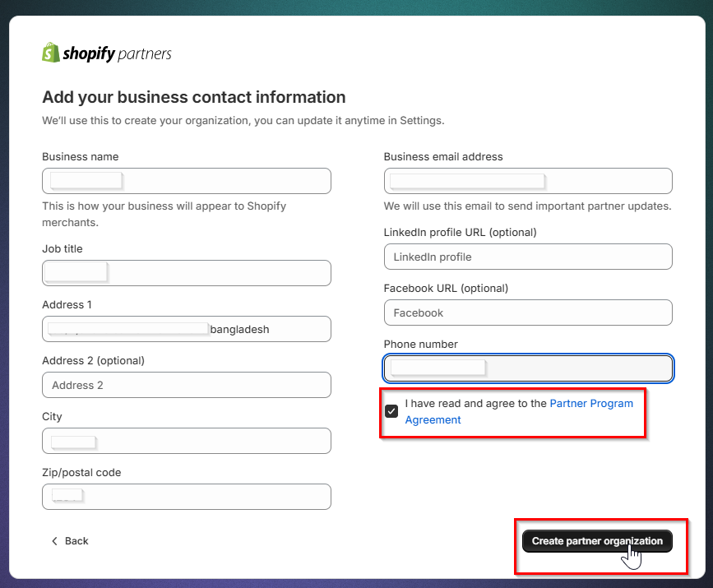The image size is (713, 588).
Task: Focus the LinkedIn profile URL field
Action: 528,257
